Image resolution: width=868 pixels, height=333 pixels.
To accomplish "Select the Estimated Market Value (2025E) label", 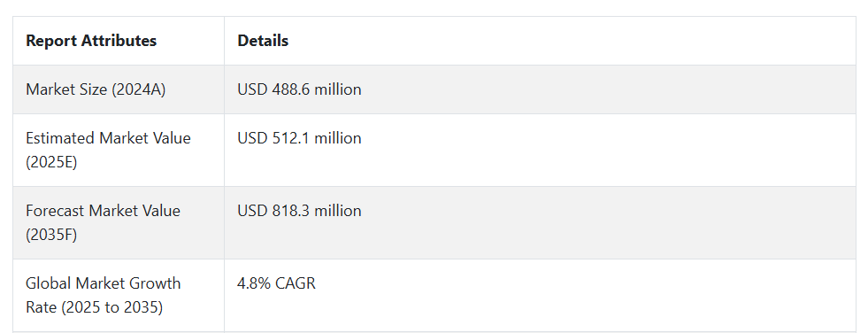I will pyautogui.click(x=109, y=151).
